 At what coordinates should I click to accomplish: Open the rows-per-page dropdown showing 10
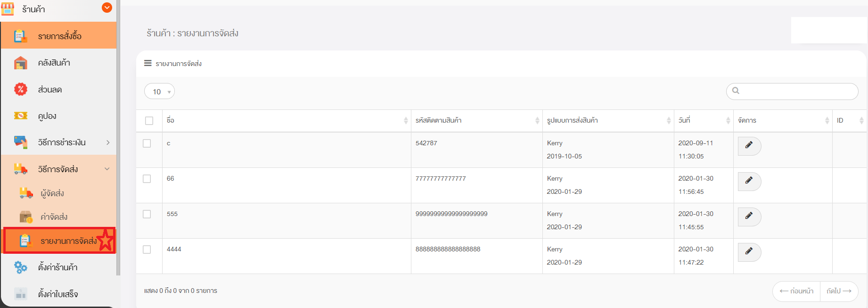[159, 92]
